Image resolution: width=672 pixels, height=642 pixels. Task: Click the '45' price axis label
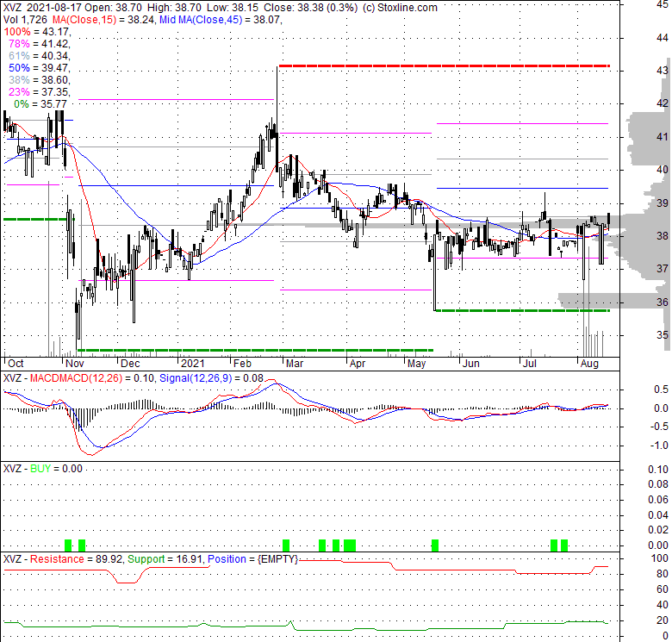coord(663,4)
